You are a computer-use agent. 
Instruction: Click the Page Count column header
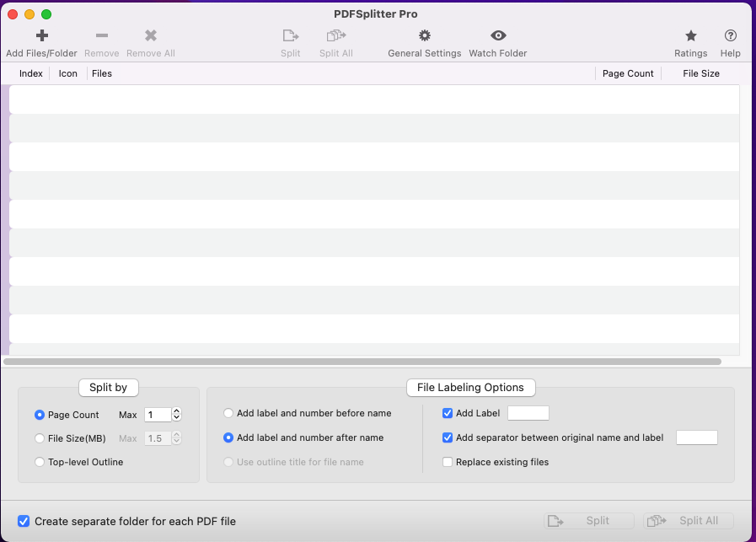(628, 74)
